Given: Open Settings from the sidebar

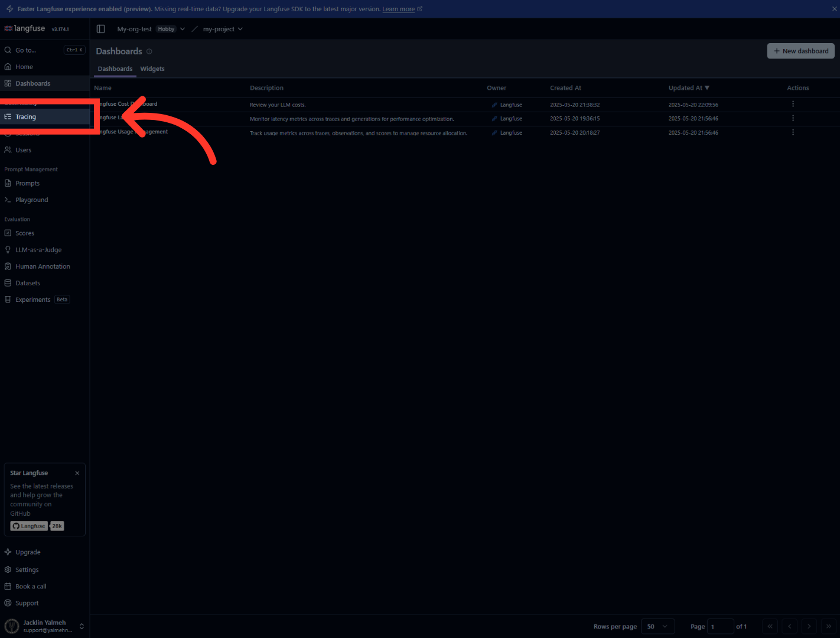Looking at the screenshot, I should click(45, 569).
